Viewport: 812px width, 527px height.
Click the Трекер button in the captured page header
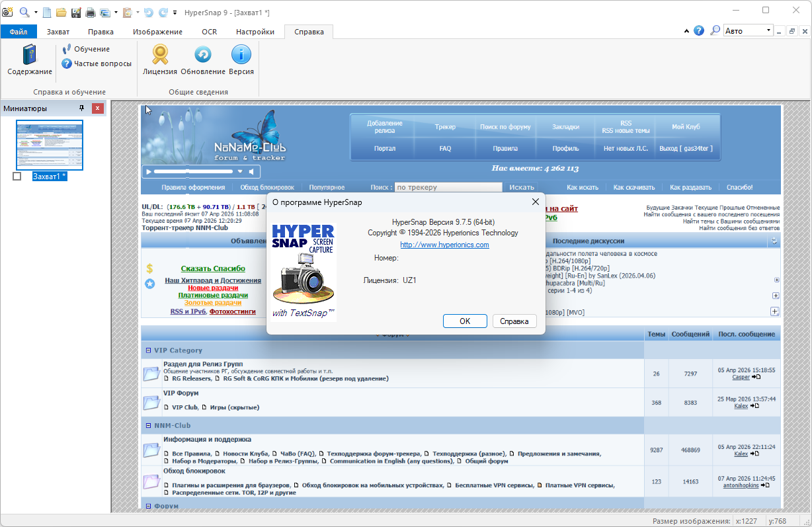(445, 126)
